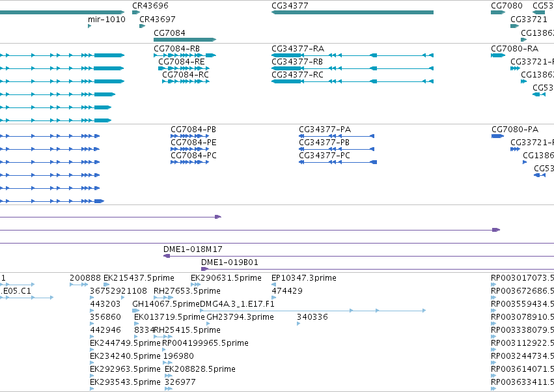Click feature 200888

pyautogui.click(x=85, y=278)
